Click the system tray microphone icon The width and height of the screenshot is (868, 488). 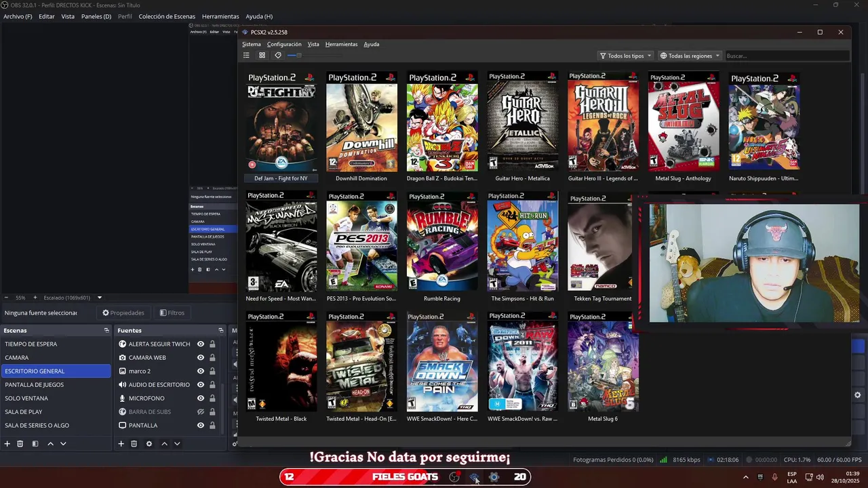(774, 477)
